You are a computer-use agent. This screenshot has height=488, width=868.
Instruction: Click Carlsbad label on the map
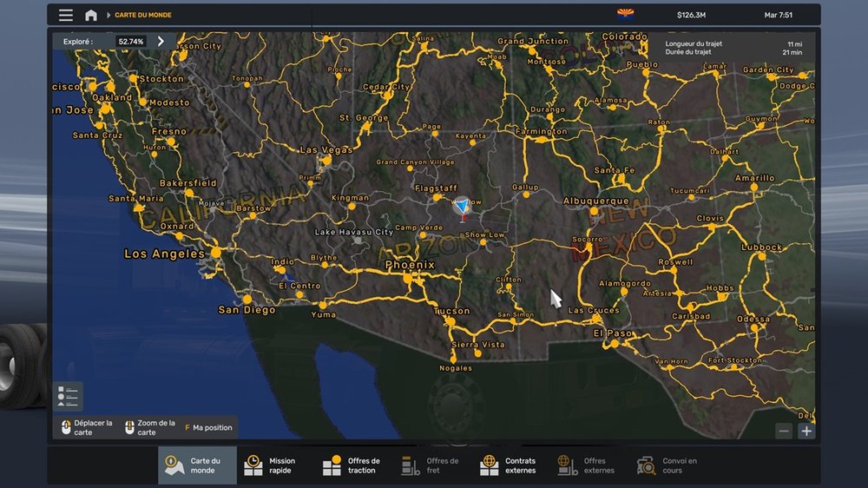[691, 316]
